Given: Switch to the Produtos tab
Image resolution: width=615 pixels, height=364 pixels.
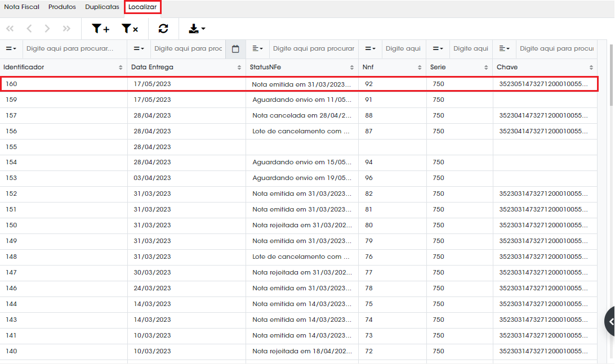Looking at the screenshot, I should (x=62, y=7).
